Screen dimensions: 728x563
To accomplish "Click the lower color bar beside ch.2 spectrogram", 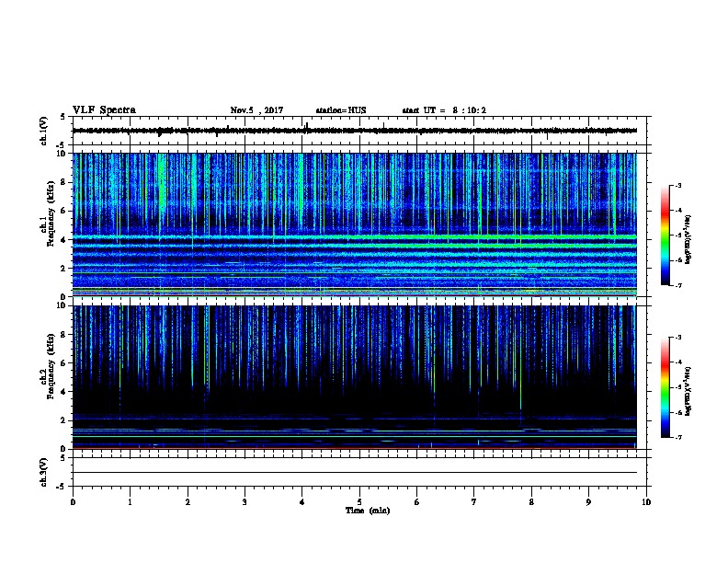I will point(665,387).
